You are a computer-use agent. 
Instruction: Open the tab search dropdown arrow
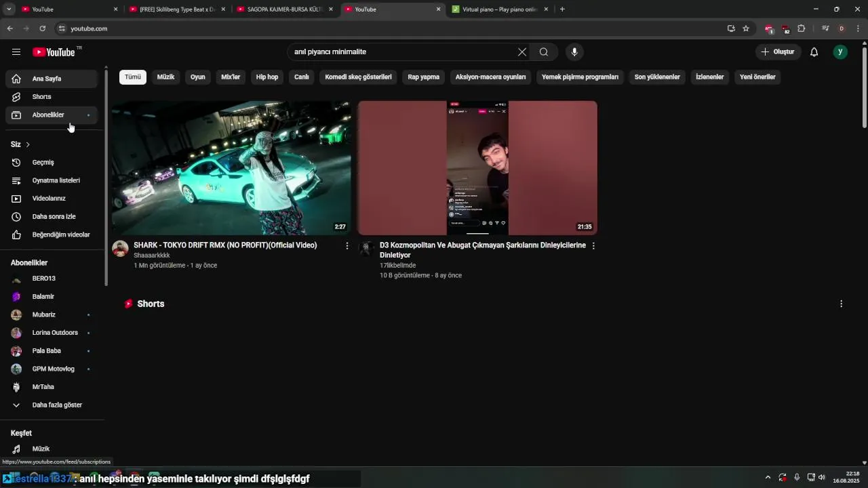pyautogui.click(x=9, y=9)
